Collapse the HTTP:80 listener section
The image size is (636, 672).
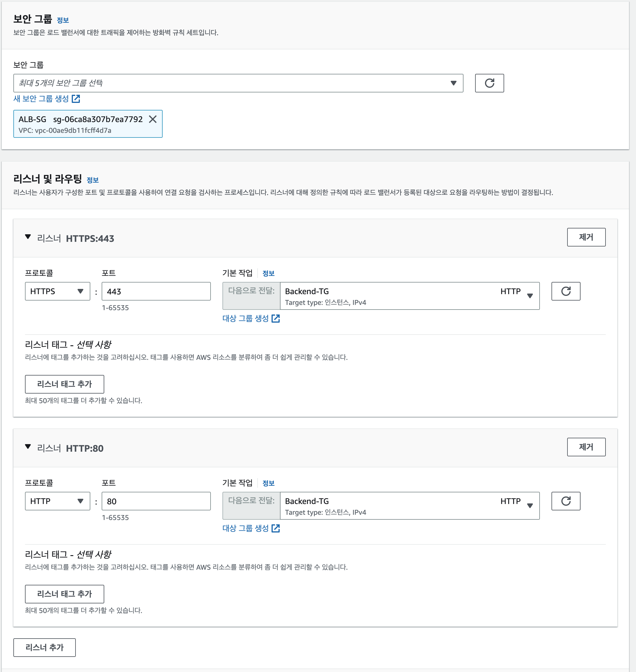pyautogui.click(x=28, y=446)
